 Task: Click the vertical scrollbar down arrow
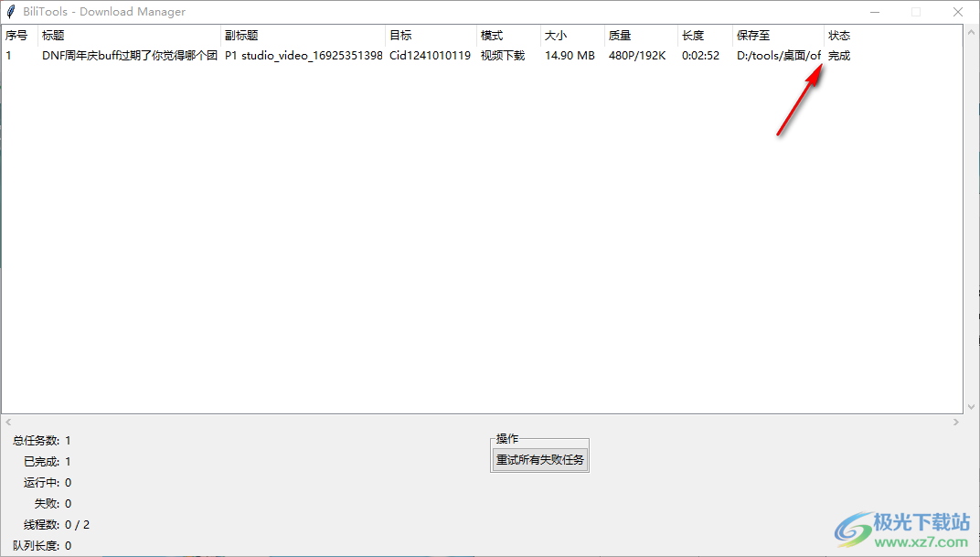coord(971,405)
